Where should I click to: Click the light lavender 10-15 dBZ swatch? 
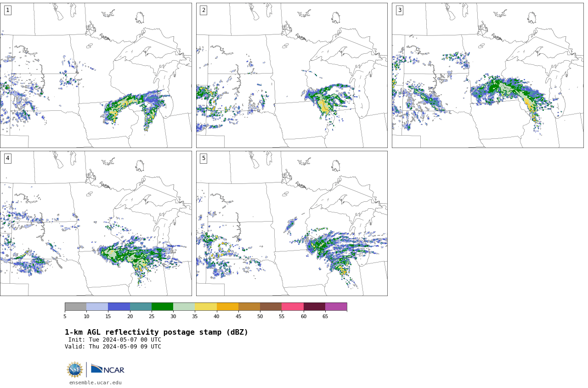tap(97, 307)
